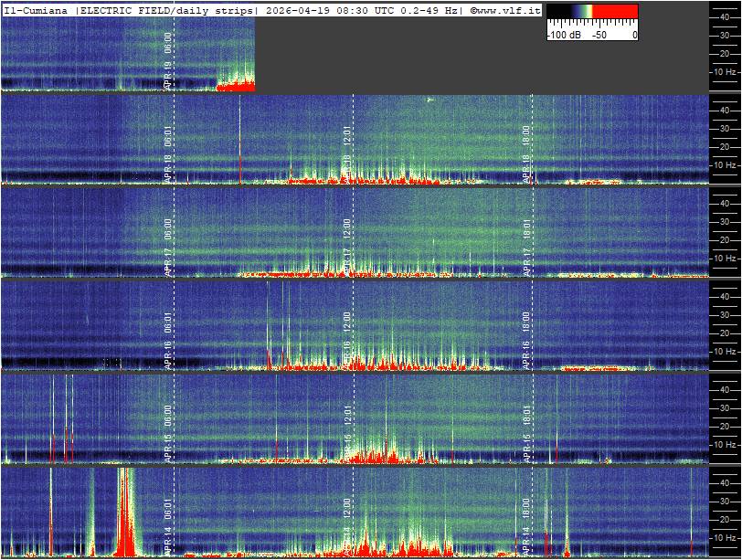
Task: Click the -50 label under color scale
Action: (x=599, y=35)
